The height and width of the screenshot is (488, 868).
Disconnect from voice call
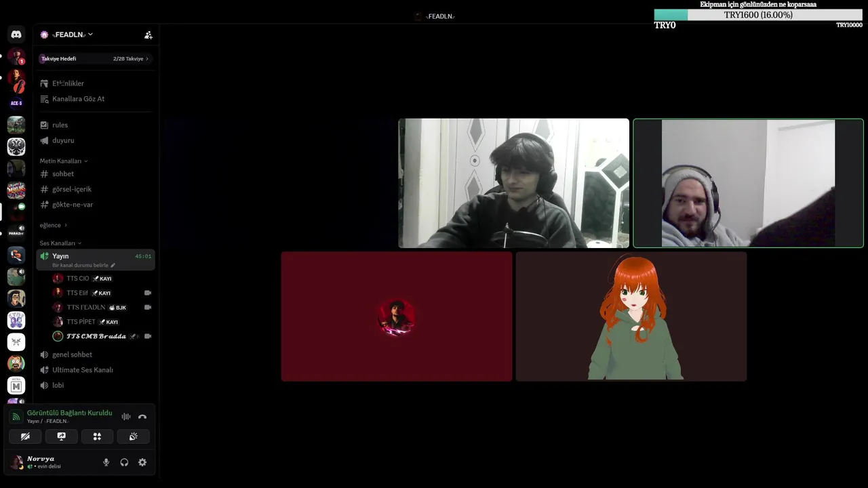142,417
